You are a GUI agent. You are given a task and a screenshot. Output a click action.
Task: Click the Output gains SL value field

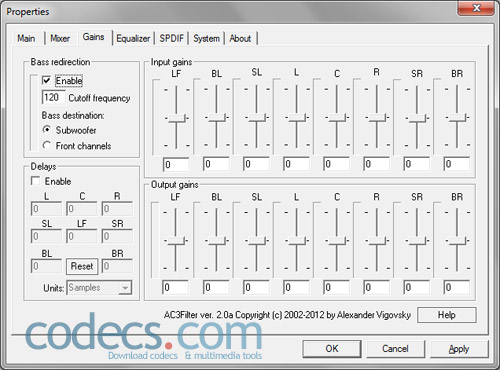tap(256, 287)
